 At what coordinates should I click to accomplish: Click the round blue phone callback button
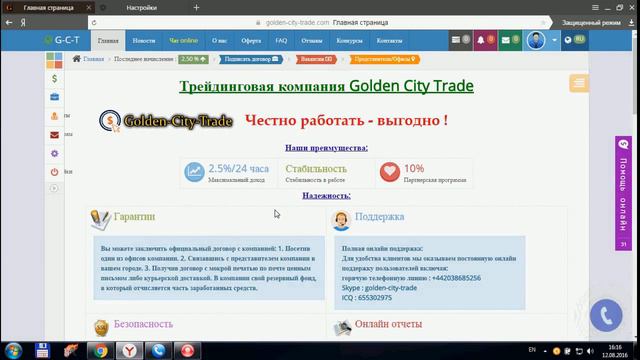tap(606, 315)
